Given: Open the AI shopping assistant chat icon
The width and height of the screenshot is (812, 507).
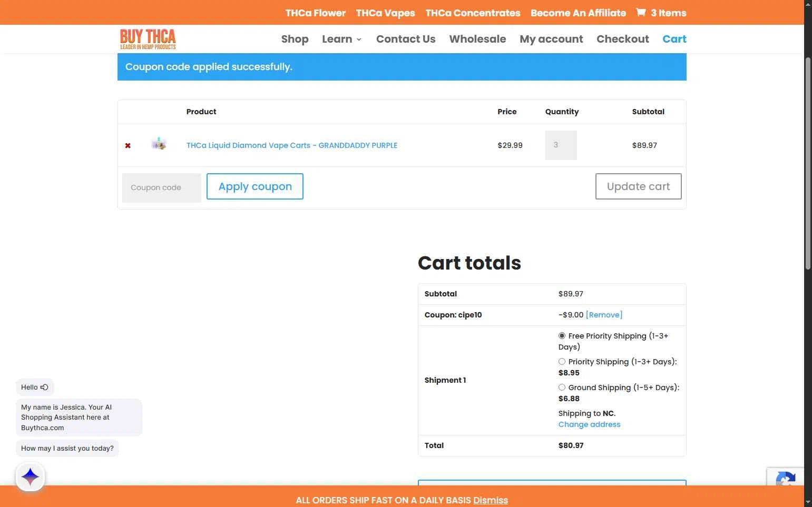Looking at the screenshot, I should (x=31, y=477).
